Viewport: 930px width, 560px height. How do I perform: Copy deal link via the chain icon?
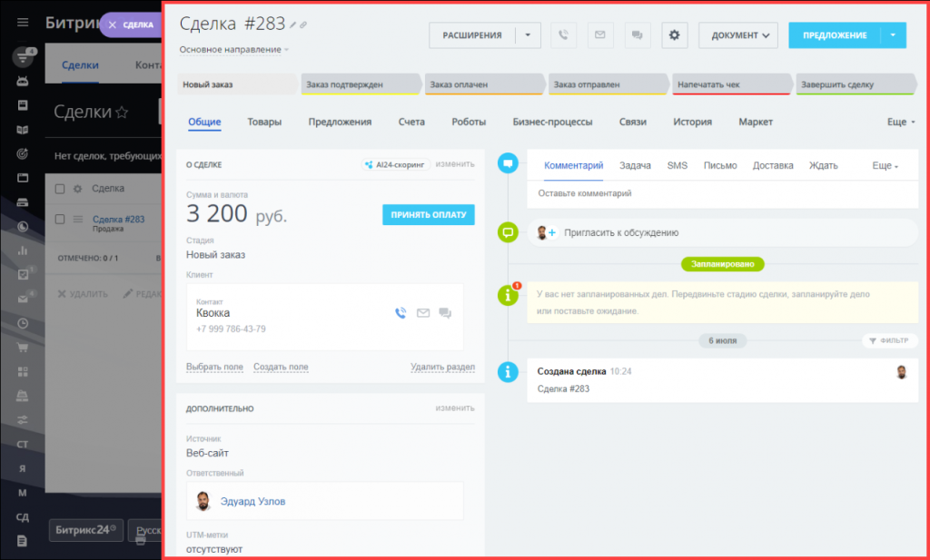point(304,25)
